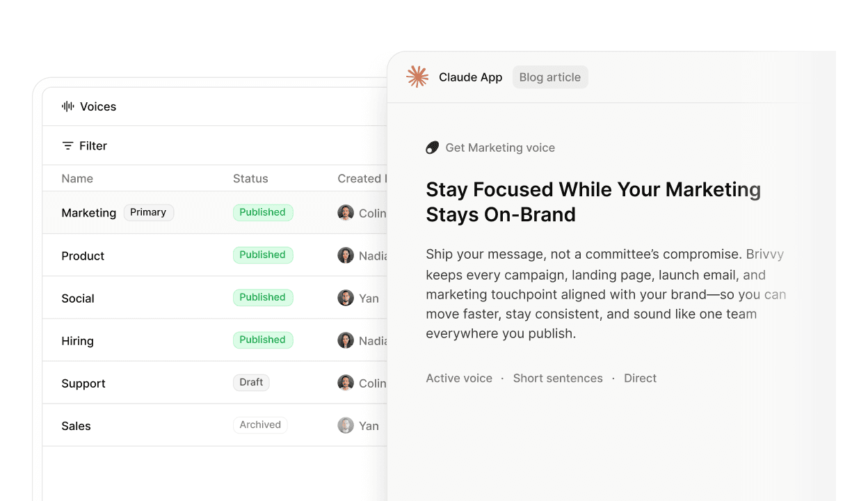The width and height of the screenshot is (868, 501).
Task: Sort by the Status column header
Action: [250, 179]
